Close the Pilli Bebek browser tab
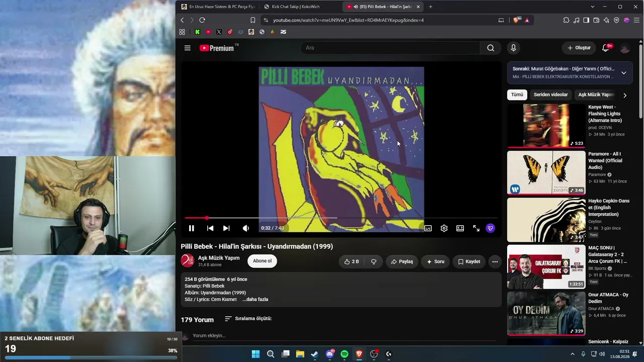The width and height of the screenshot is (644, 362). coord(418,7)
